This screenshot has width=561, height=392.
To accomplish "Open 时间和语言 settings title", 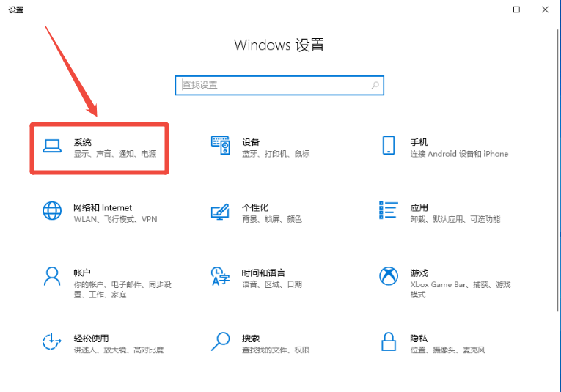I will (263, 273).
